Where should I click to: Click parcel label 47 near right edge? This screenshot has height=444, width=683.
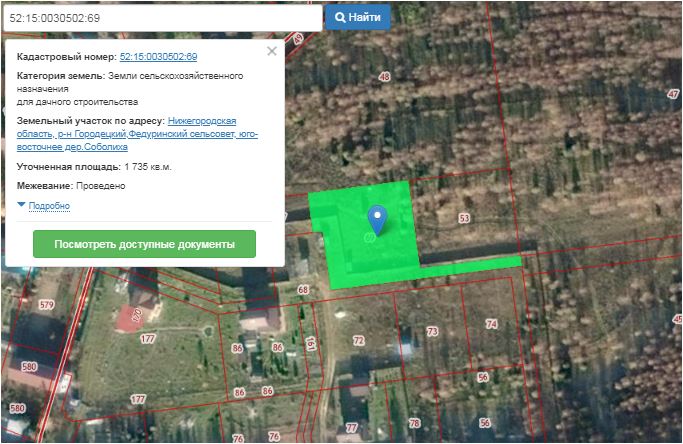(672, 93)
